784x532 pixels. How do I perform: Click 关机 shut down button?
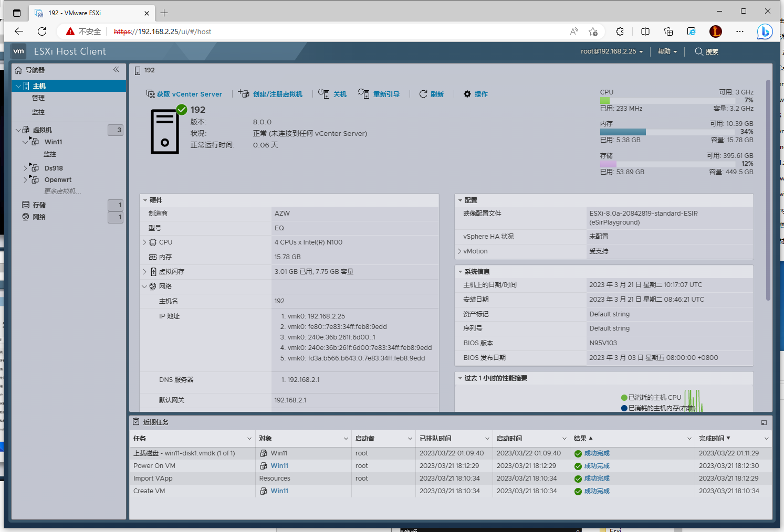coord(332,94)
